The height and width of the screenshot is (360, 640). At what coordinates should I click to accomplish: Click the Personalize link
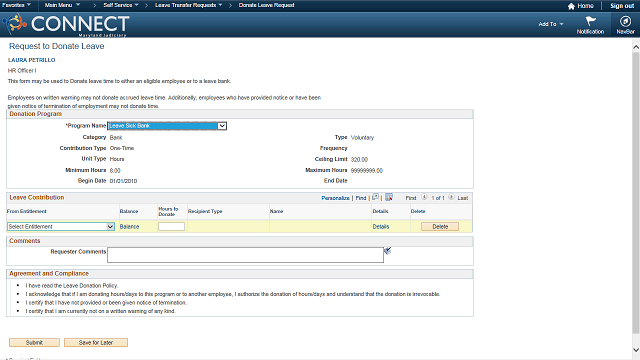tap(336, 198)
